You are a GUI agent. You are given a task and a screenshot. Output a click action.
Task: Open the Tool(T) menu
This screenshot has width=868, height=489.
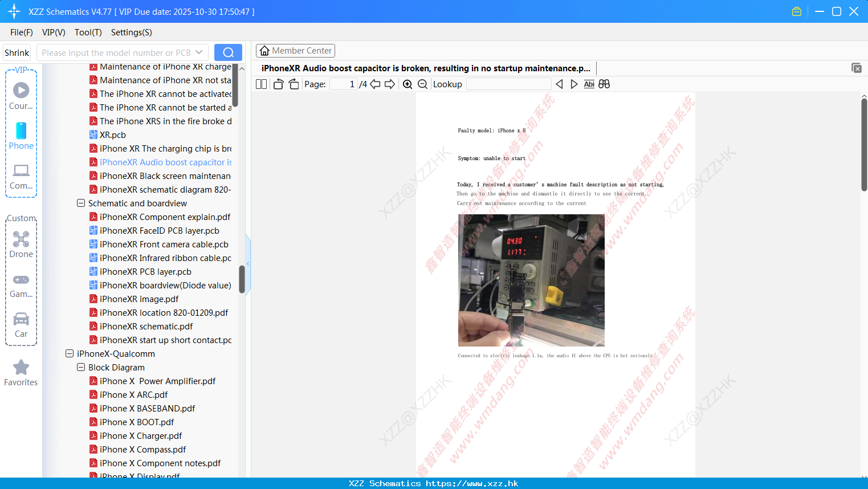[88, 32]
